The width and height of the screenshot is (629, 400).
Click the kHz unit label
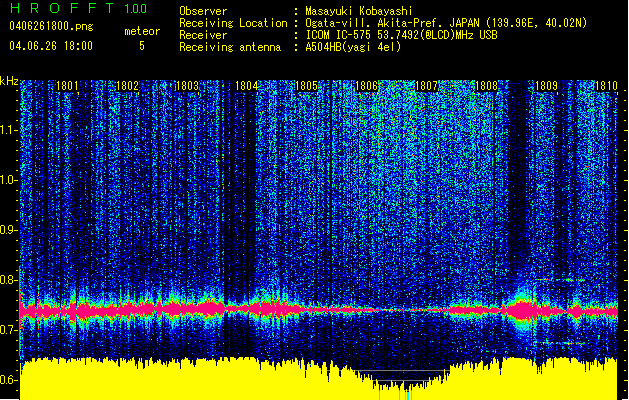(10, 81)
